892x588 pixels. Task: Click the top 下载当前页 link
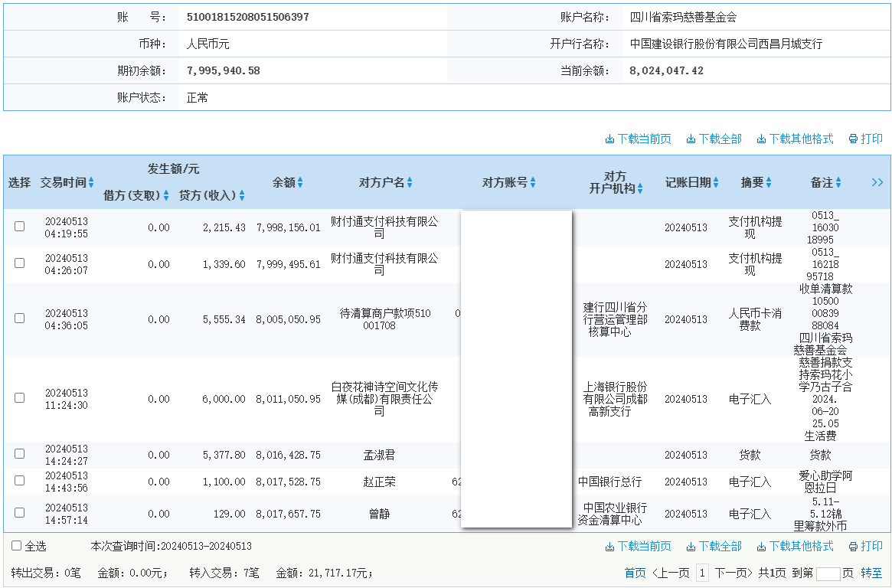tap(644, 139)
